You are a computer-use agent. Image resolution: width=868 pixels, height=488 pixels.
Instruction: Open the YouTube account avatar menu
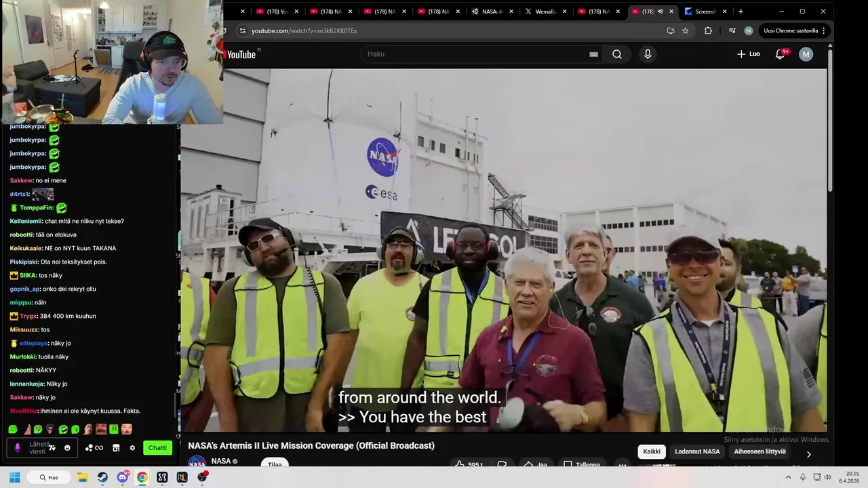[806, 54]
